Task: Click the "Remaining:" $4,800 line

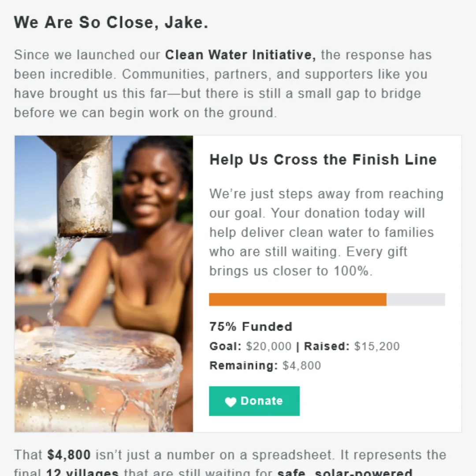Action: pos(265,366)
